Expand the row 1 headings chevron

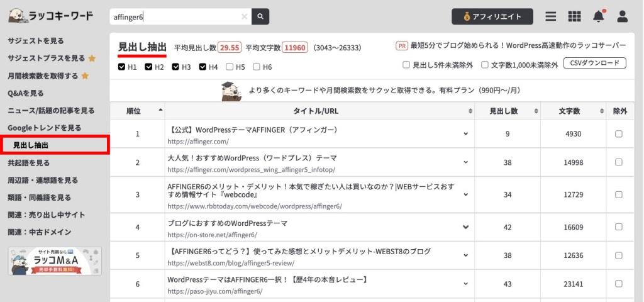click(466, 134)
